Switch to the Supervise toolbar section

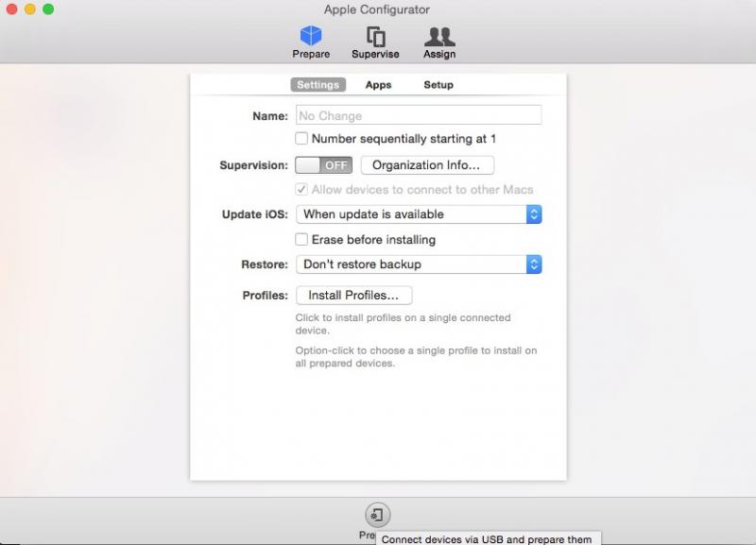coord(375,43)
